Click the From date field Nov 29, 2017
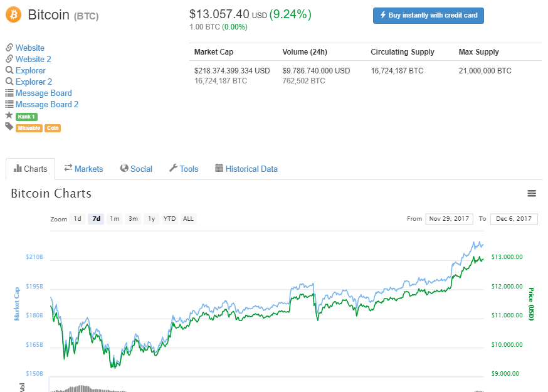The width and height of the screenshot is (548, 392). (449, 219)
